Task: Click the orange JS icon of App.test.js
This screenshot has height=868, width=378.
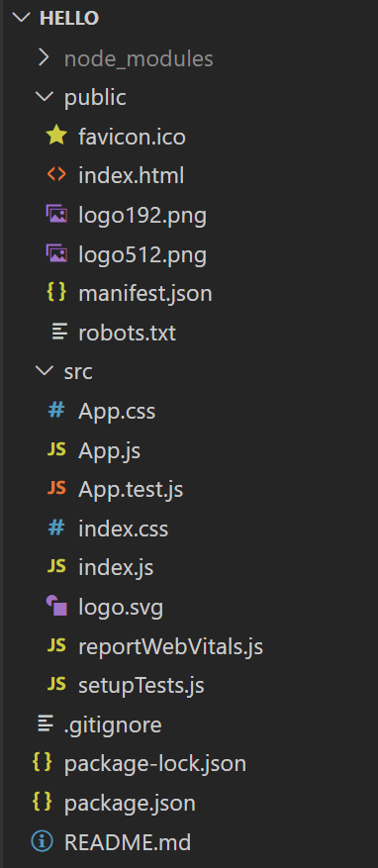Action: coord(56,489)
